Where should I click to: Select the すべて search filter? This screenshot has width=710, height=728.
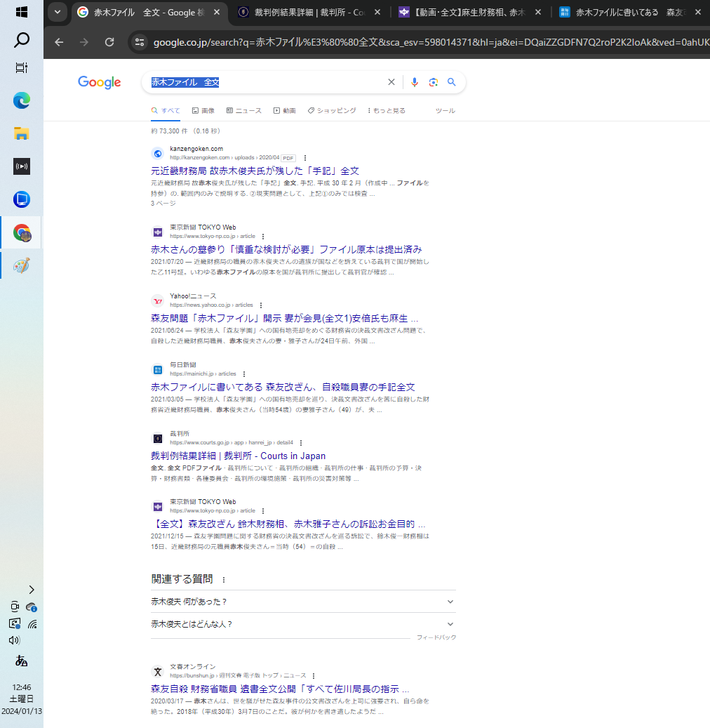click(x=166, y=110)
